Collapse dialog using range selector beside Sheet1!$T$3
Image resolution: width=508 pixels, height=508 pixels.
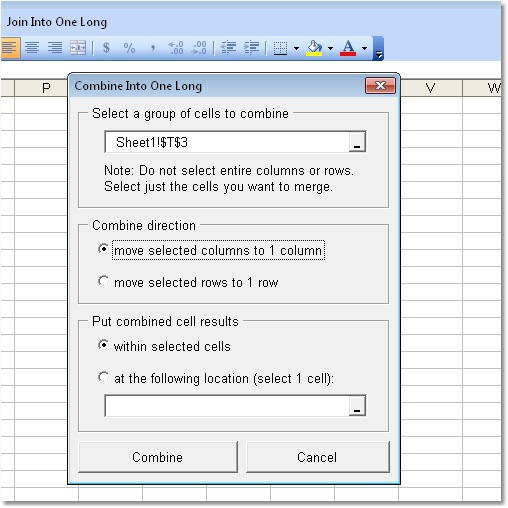[x=357, y=142]
